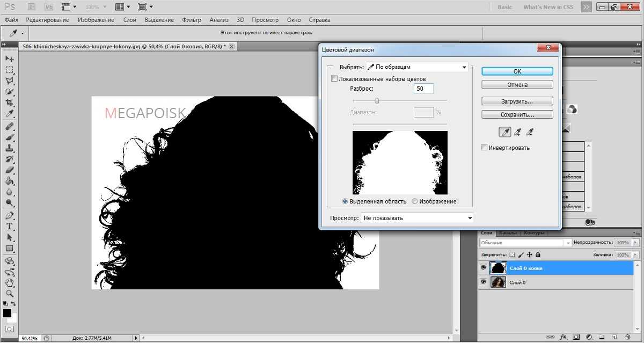Screen dimensions: 644x343
Task: Select the Horizontal Type tool
Action: pos(9,227)
